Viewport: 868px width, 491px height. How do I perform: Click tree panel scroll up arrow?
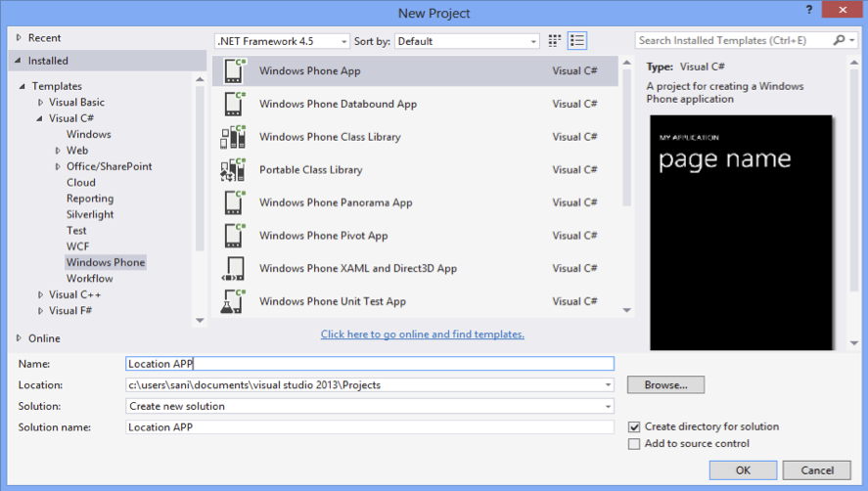pyautogui.click(x=200, y=79)
